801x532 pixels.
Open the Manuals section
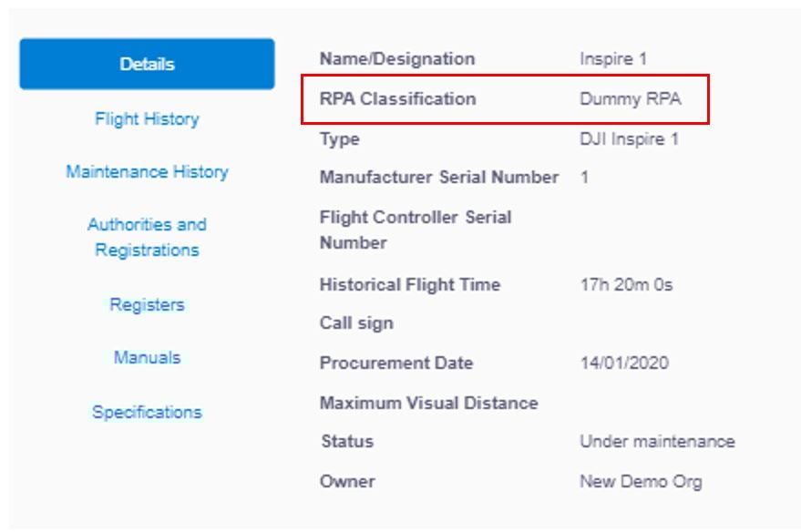click(x=147, y=358)
